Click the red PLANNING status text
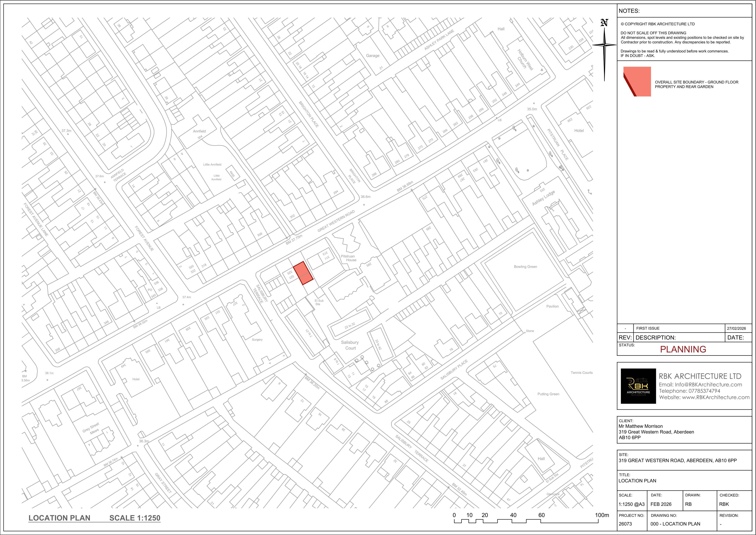The height and width of the screenshot is (535, 756). click(683, 349)
